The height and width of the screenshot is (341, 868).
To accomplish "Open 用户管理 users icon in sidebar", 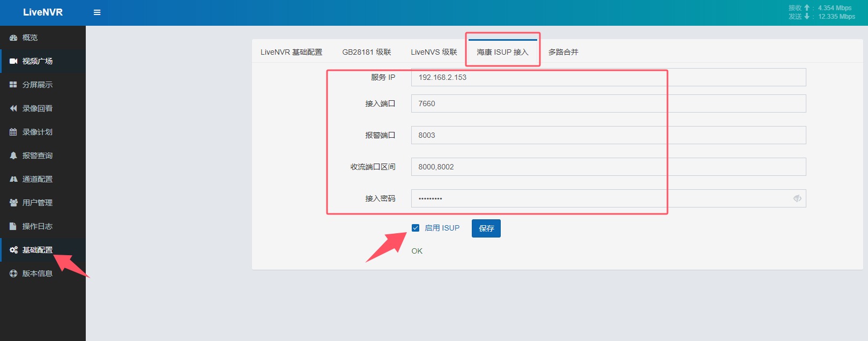I will point(13,203).
